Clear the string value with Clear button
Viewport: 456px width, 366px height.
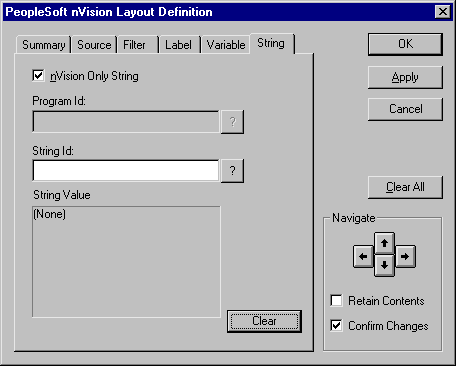(x=264, y=321)
